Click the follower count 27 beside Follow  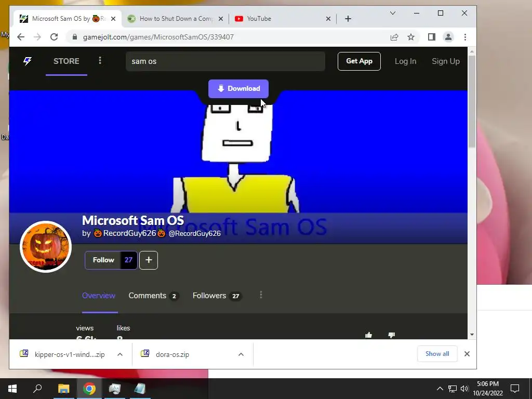[x=129, y=260]
